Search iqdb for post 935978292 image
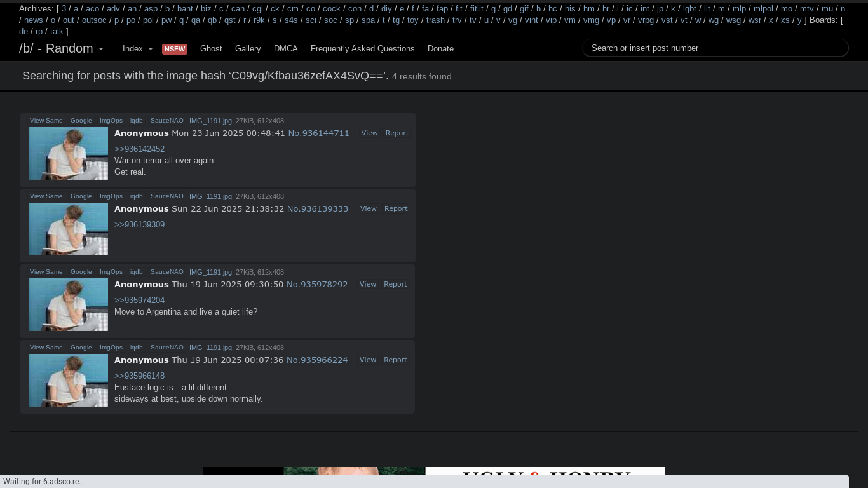Screen dimensions: 868x488 click(x=137, y=272)
